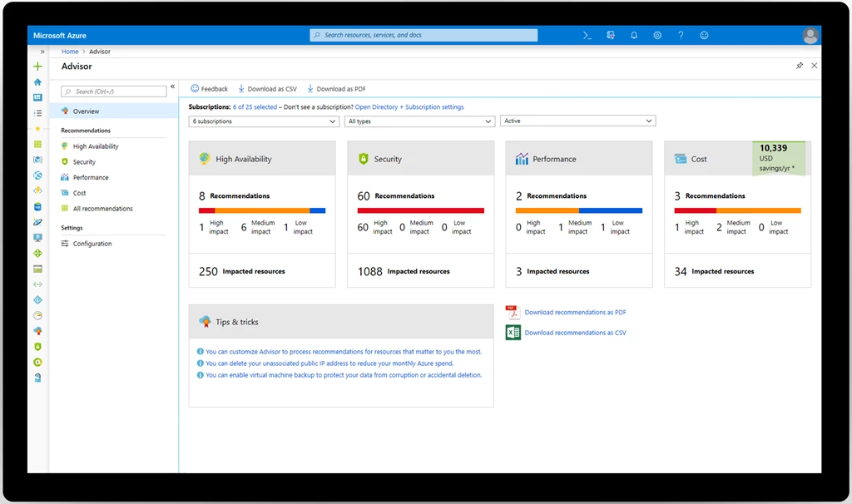
Task: Expand the left portal menu with chevrons
Action: [x=42, y=52]
